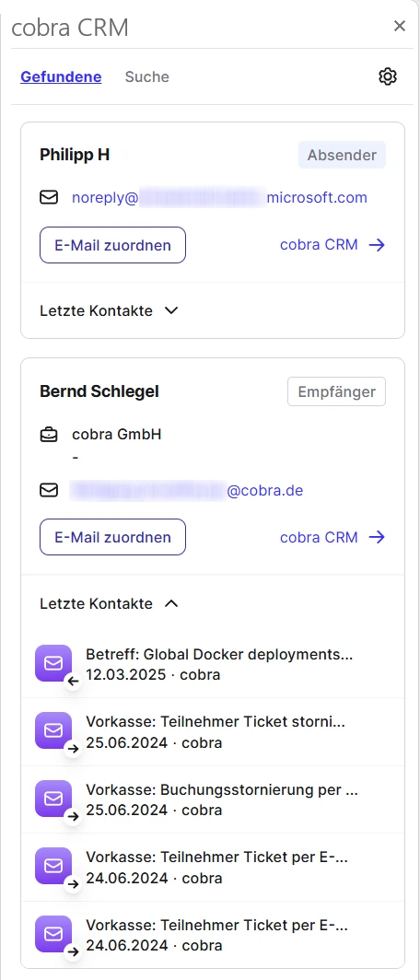The width and height of the screenshot is (420, 980).
Task: Click the date 12.03.2025 · cobra
Action: point(153,676)
